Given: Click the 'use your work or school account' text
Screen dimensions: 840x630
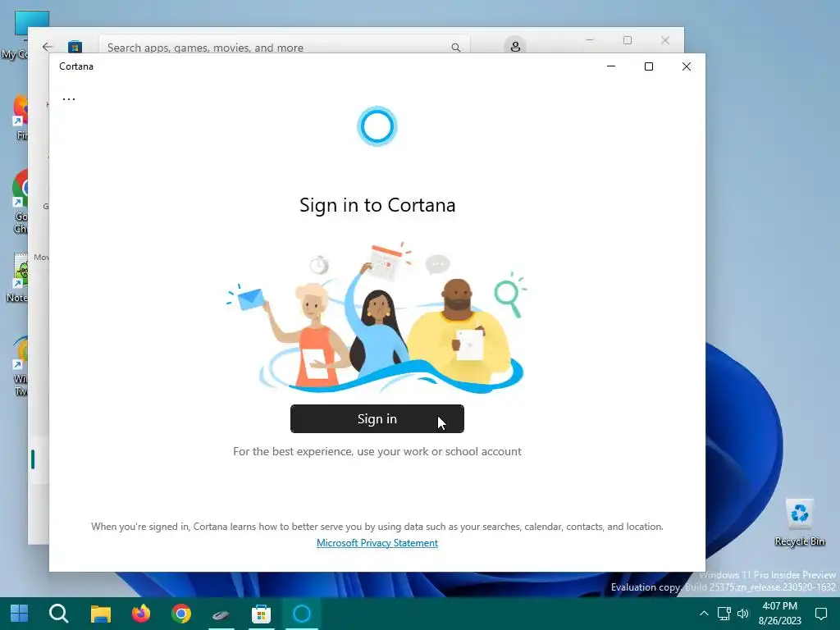Looking at the screenshot, I should (x=439, y=452).
